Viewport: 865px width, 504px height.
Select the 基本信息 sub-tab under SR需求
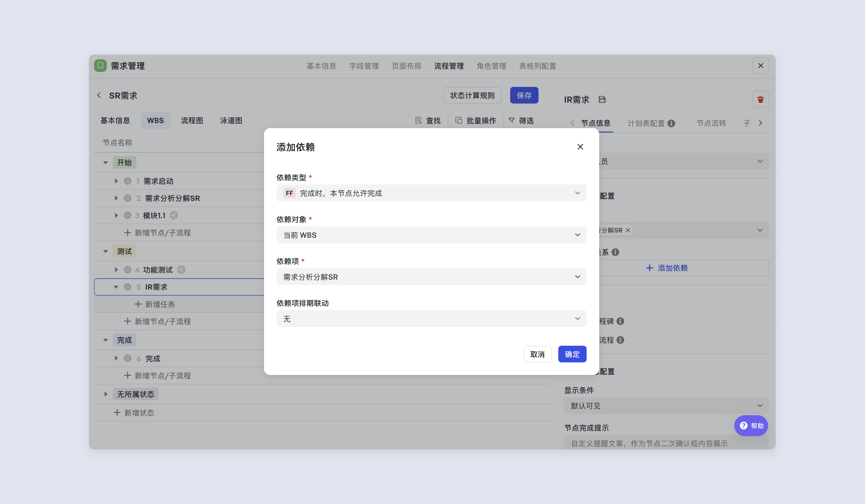click(115, 120)
